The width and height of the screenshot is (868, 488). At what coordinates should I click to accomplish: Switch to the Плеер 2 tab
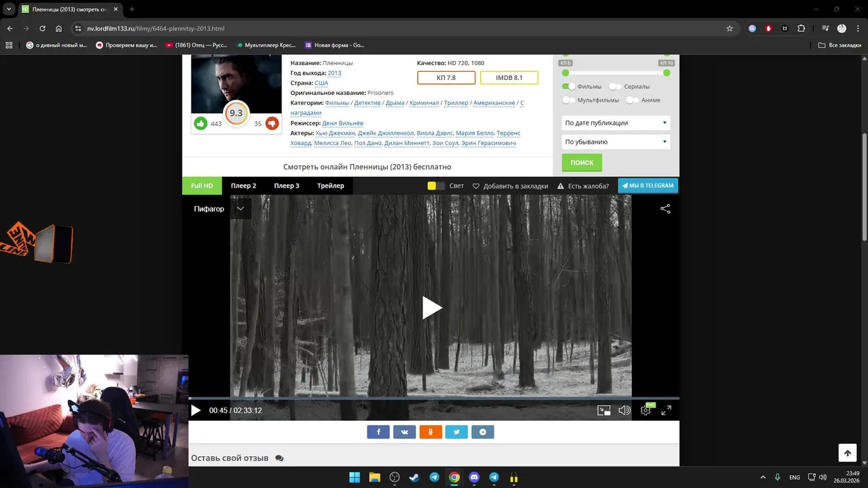[x=243, y=186]
